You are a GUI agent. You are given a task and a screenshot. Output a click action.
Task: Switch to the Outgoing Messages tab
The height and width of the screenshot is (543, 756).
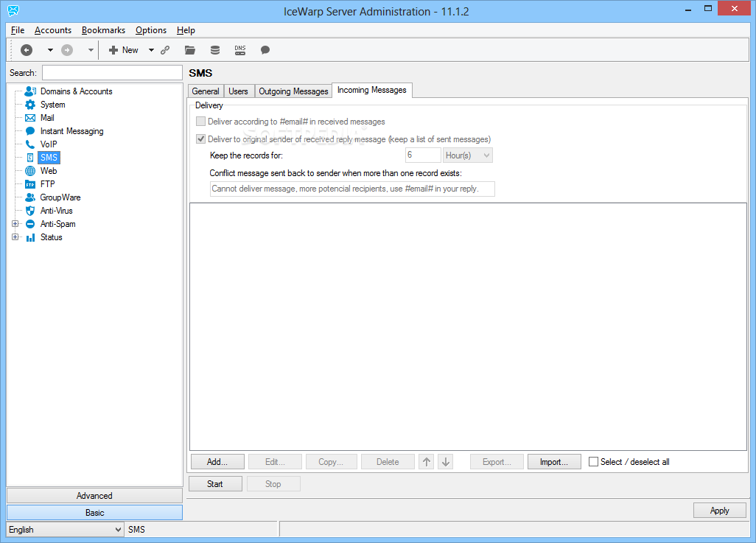point(293,91)
